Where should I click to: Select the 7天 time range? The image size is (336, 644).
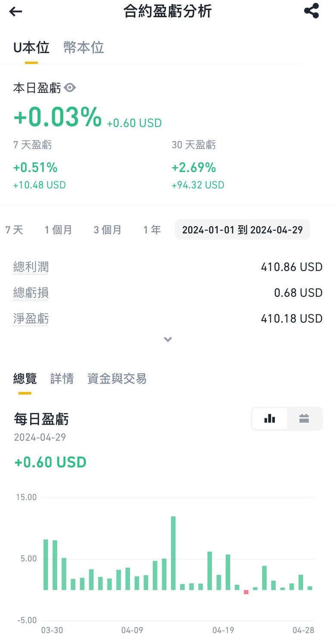pyautogui.click(x=14, y=230)
